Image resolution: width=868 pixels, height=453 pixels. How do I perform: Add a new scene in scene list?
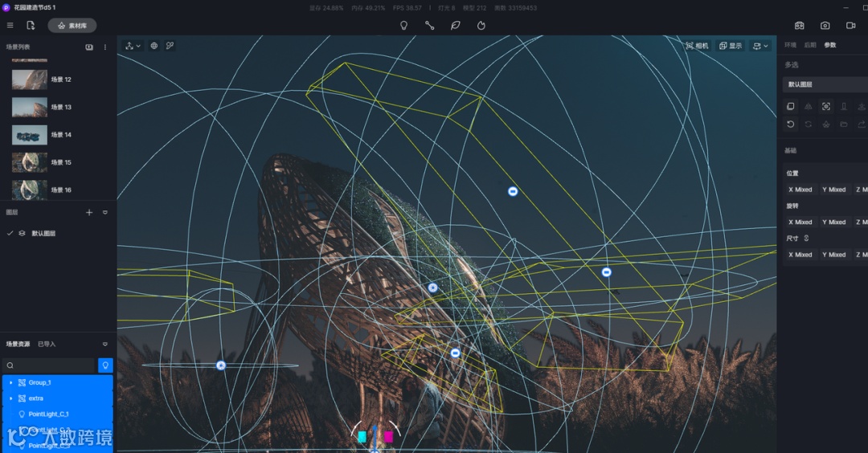point(89,47)
